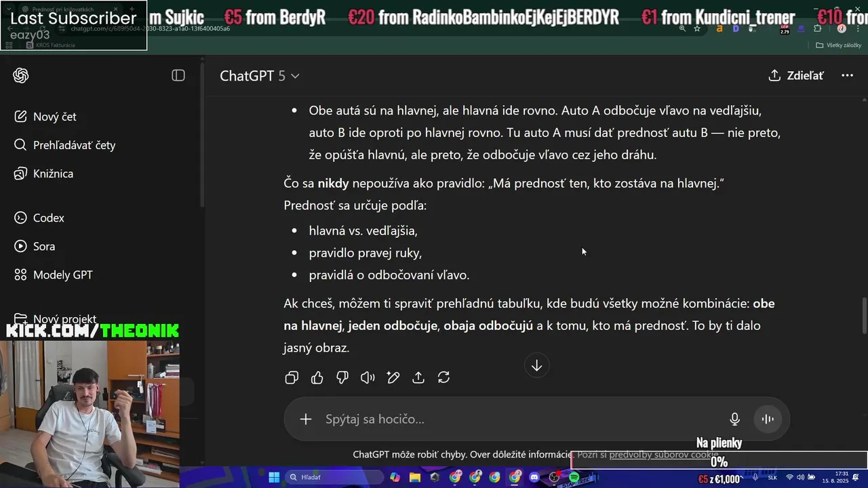Copy the ChatGPT response
Image resolution: width=868 pixels, height=488 pixels.
coord(292,378)
